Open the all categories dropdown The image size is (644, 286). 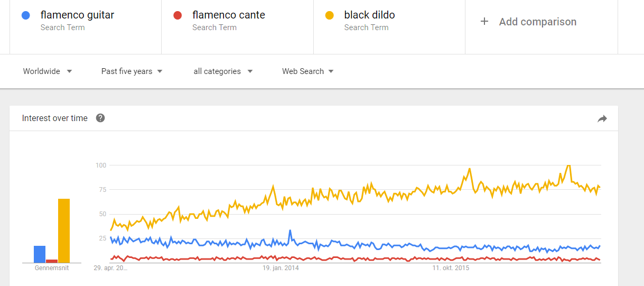point(223,71)
